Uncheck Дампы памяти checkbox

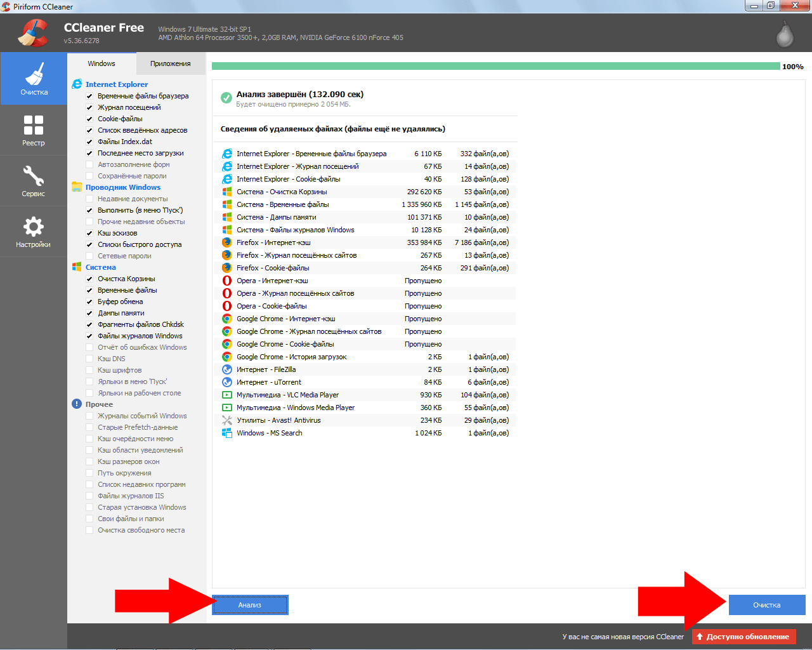coord(89,313)
